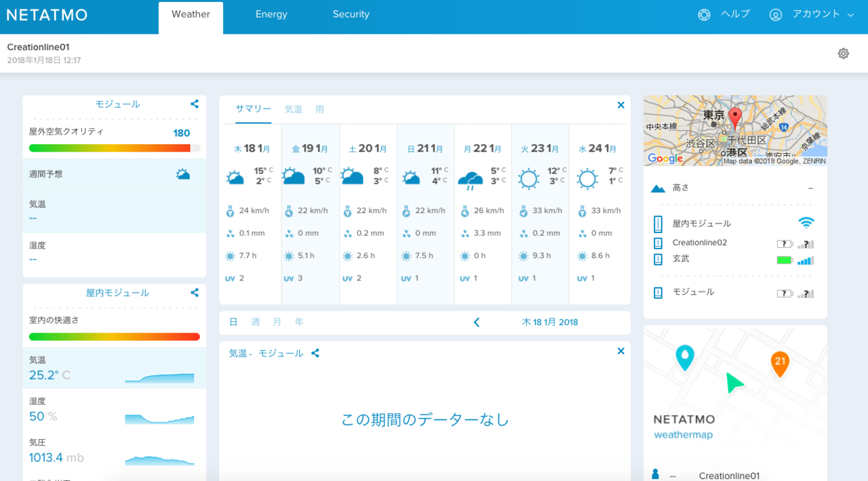
Task: Select the 週間予想 row
Action: click(x=114, y=174)
